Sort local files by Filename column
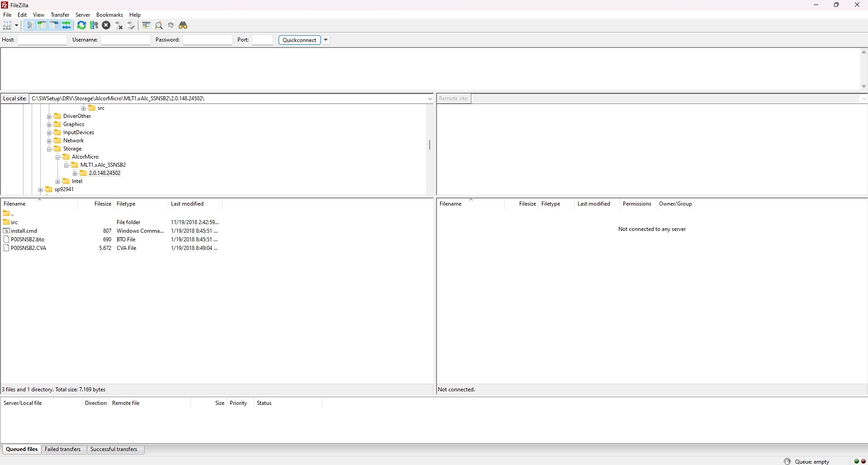The width and height of the screenshot is (868, 465). point(39,204)
